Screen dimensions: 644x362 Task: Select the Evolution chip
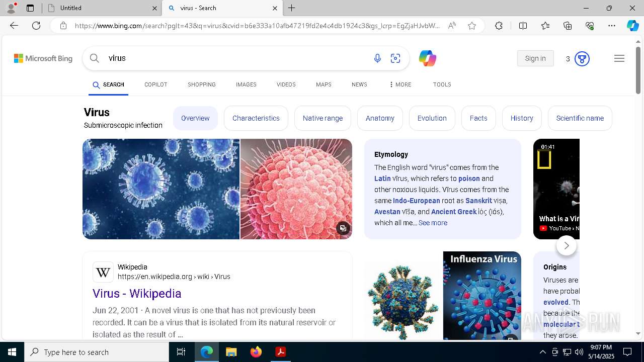(432, 118)
